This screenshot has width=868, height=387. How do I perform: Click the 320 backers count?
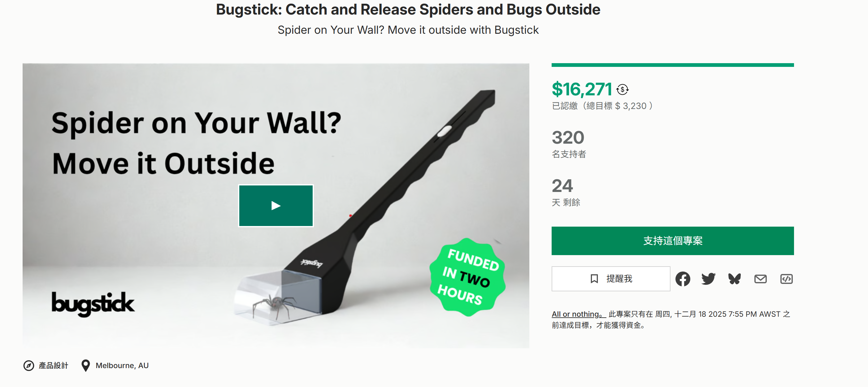pyautogui.click(x=568, y=137)
